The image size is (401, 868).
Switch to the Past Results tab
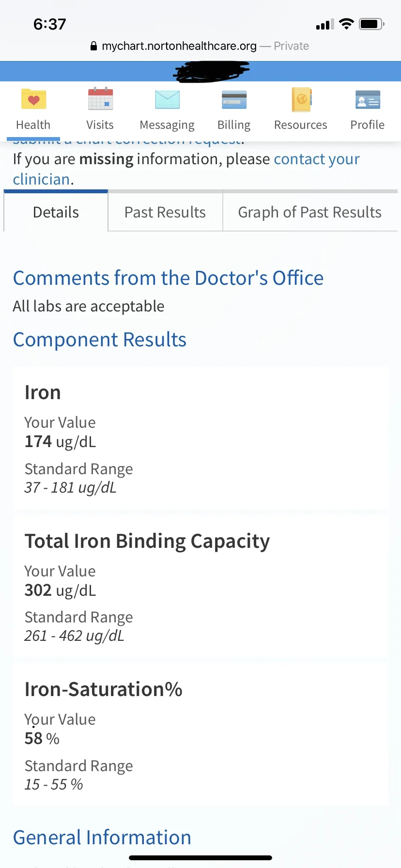165,212
